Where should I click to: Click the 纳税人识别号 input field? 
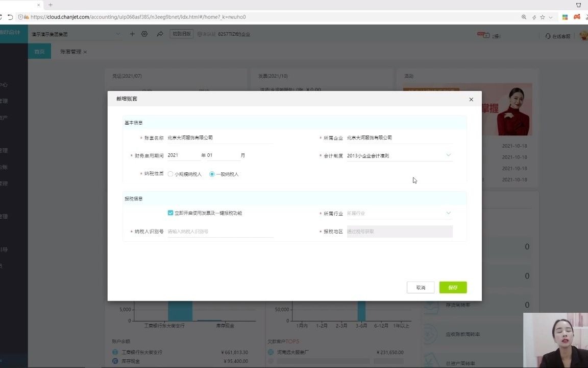click(219, 232)
